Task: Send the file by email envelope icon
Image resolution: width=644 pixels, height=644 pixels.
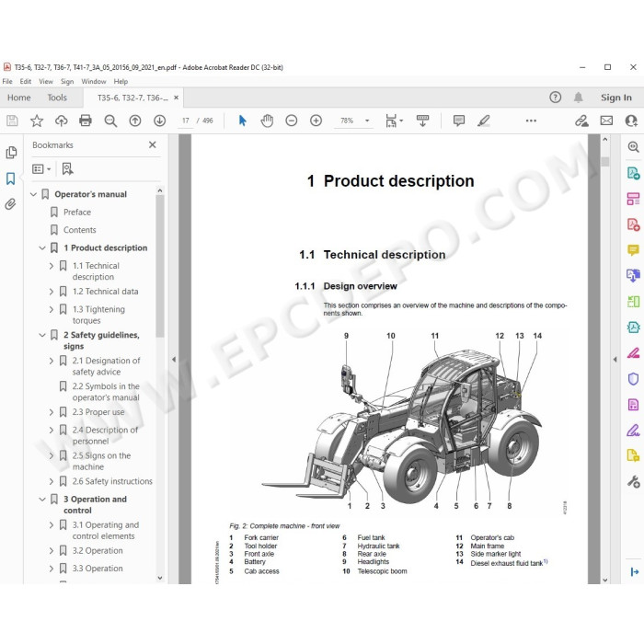Action: 606,121
